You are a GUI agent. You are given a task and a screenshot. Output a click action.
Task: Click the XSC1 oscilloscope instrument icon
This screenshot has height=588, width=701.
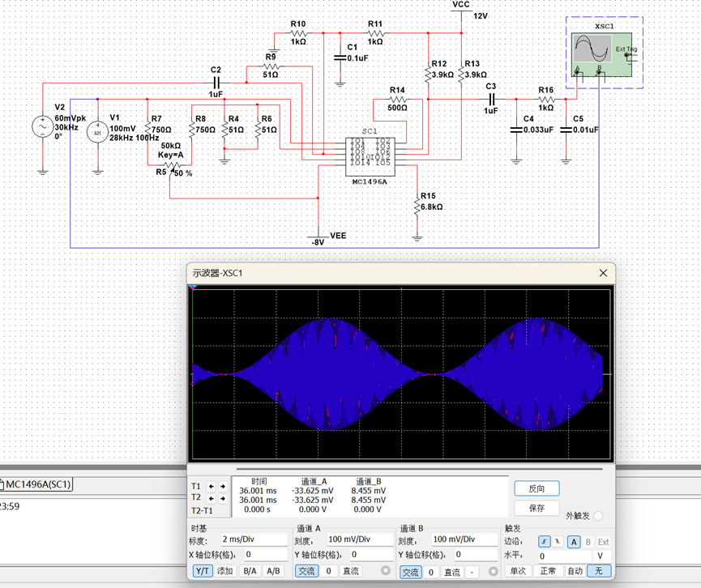click(x=602, y=54)
